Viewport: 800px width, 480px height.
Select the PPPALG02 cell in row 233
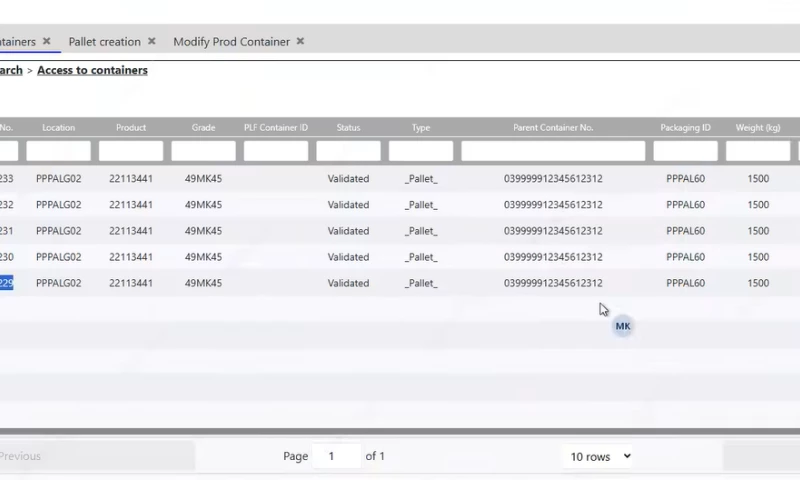pos(59,179)
